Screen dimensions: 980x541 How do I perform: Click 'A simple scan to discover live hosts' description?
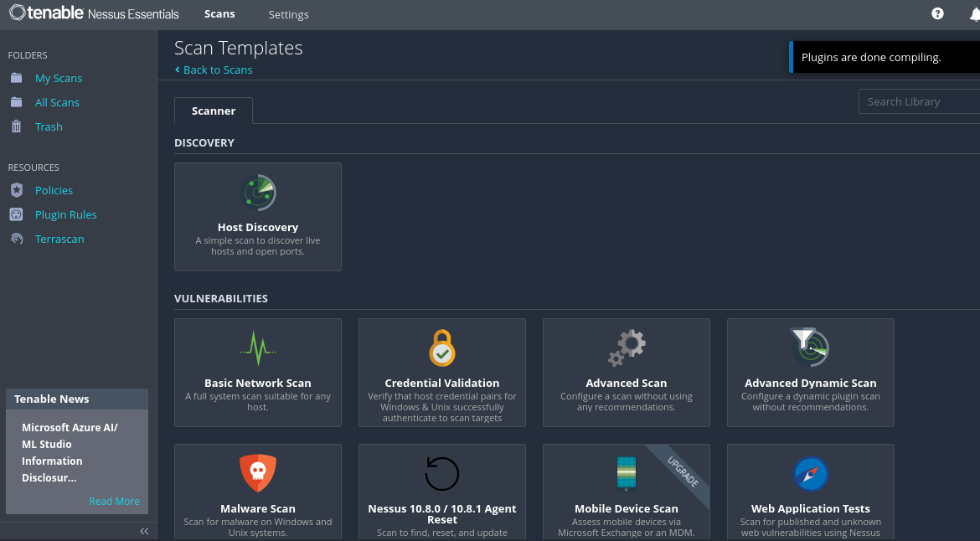click(257, 246)
